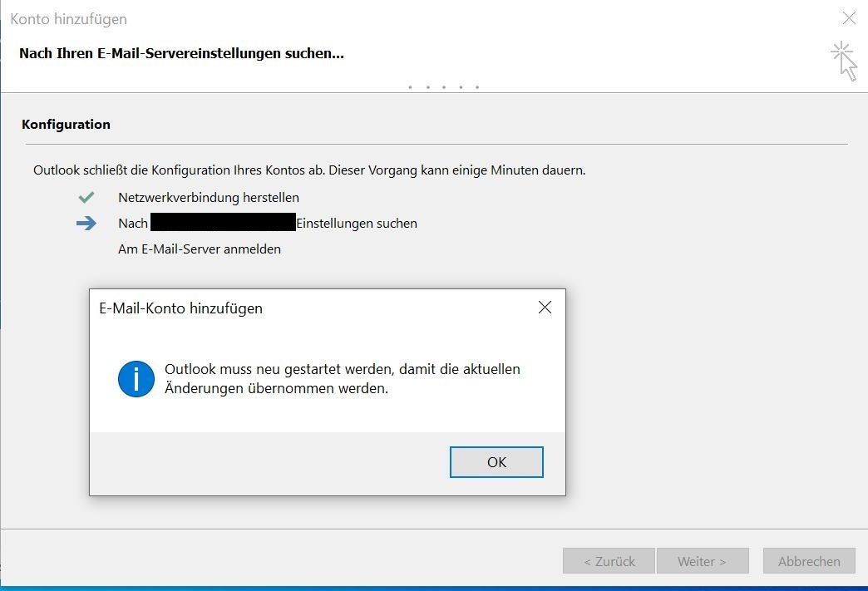
Task: Confirm the restart message with OK
Action: [x=496, y=461]
